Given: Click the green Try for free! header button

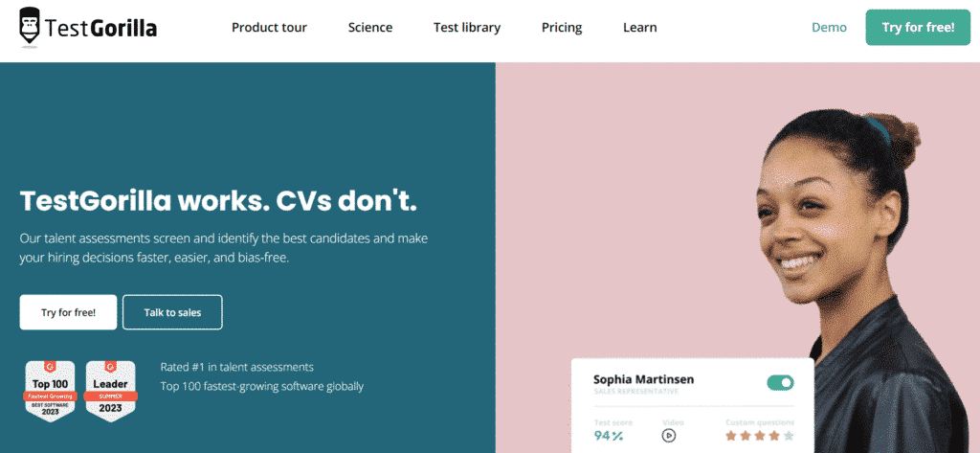Looking at the screenshot, I should coord(918,28).
